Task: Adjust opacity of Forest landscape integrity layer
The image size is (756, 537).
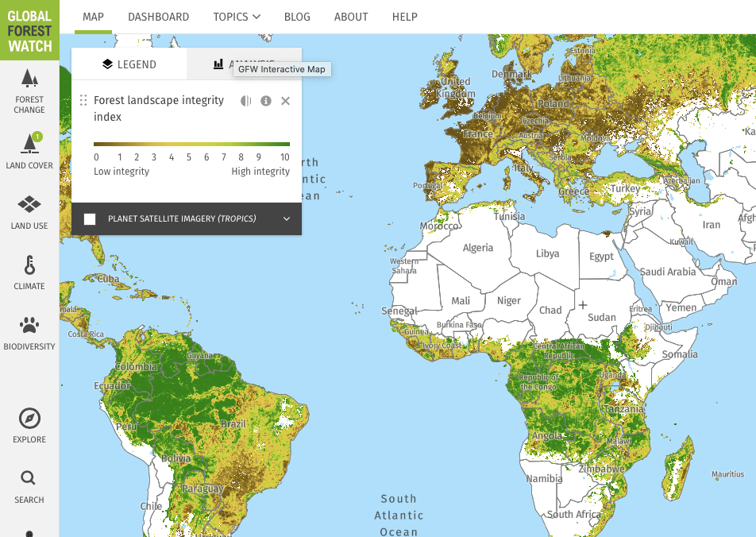Action: (x=246, y=101)
